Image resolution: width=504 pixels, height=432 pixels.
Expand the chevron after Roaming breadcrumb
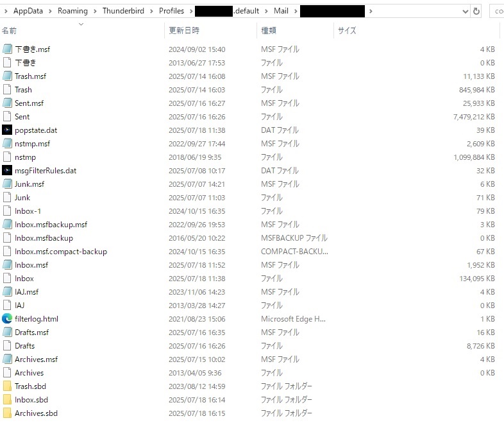pos(94,11)
